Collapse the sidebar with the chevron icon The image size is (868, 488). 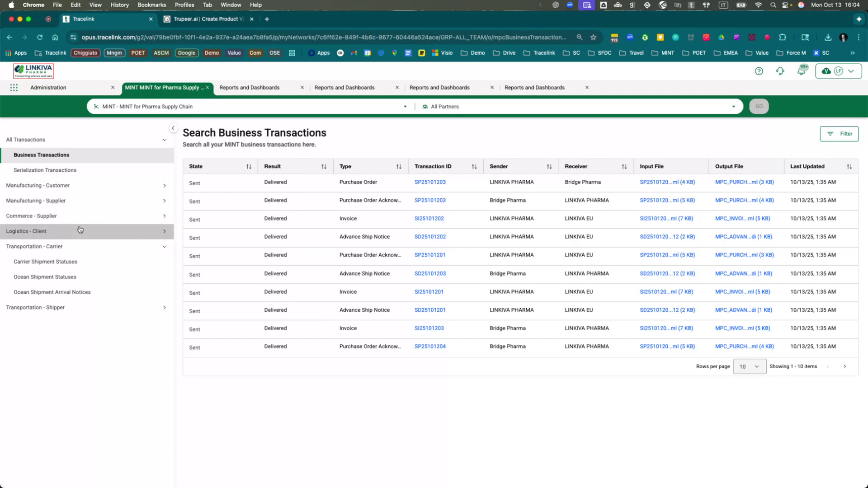coord(173,128)
